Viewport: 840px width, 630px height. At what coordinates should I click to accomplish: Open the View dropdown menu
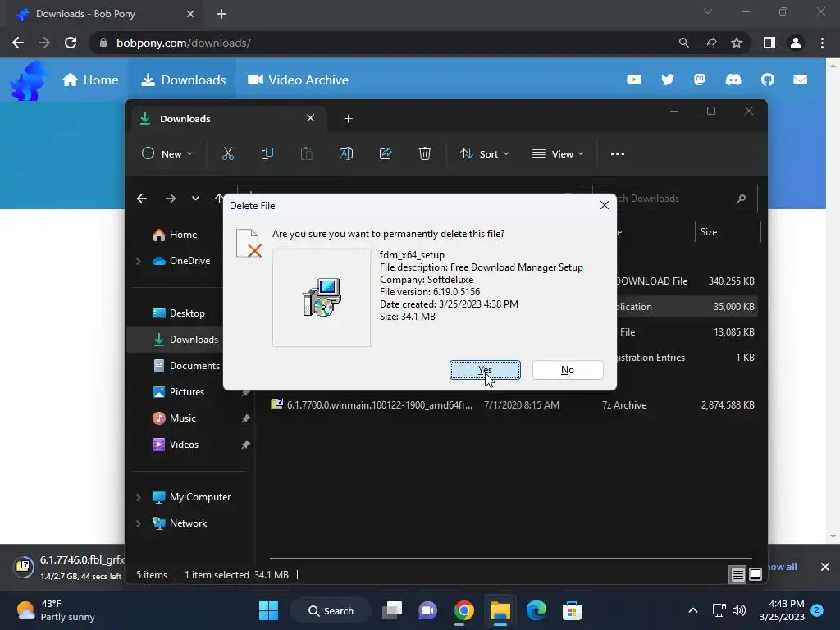[x=558, y=153]
